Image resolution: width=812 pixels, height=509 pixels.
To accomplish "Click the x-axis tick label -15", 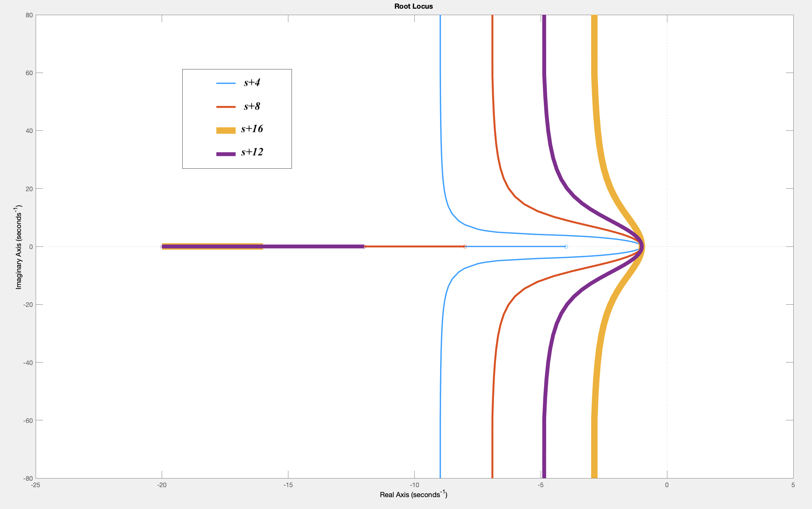I will point(288,485).
